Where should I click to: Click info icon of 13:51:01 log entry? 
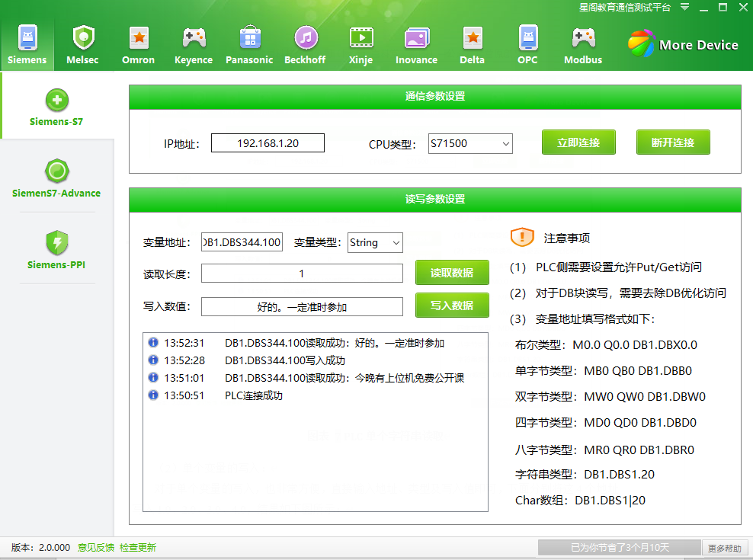153,377
